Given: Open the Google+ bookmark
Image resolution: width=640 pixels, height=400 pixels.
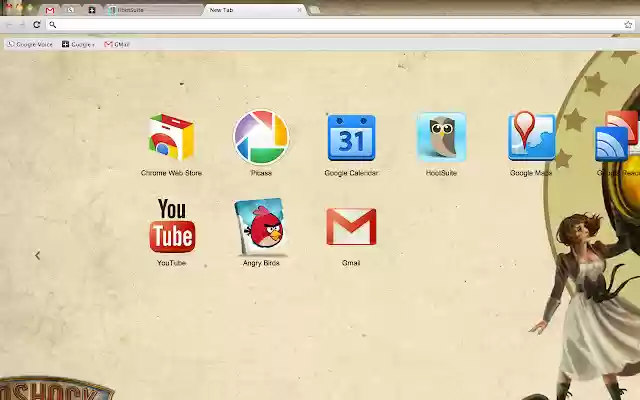Looking at the screenshot, I should (x=78, y=44).
